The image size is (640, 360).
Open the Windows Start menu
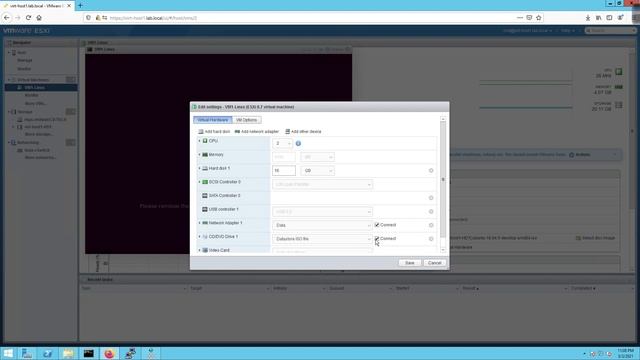(8, 353)
